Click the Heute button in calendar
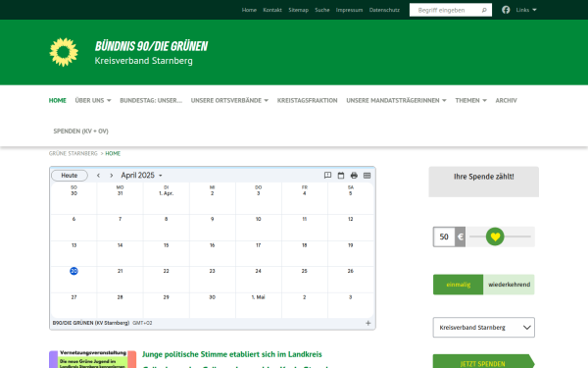The image size is (588, 368). (70, 176)
